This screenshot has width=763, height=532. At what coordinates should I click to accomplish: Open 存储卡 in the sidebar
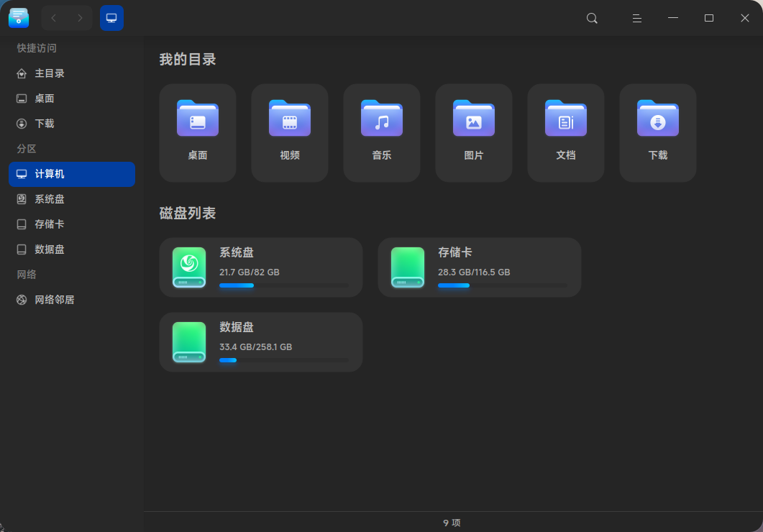(72, 224)
